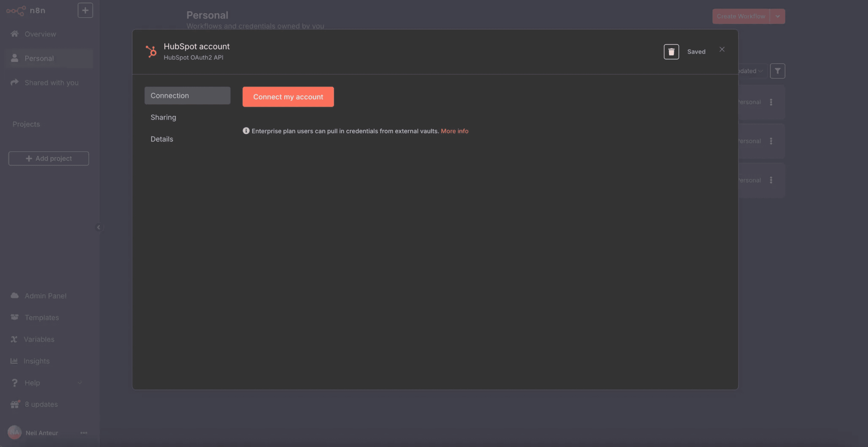View 8 updates notification
The width and height of the screenshot is (868, 447).
tap(41, 404)
